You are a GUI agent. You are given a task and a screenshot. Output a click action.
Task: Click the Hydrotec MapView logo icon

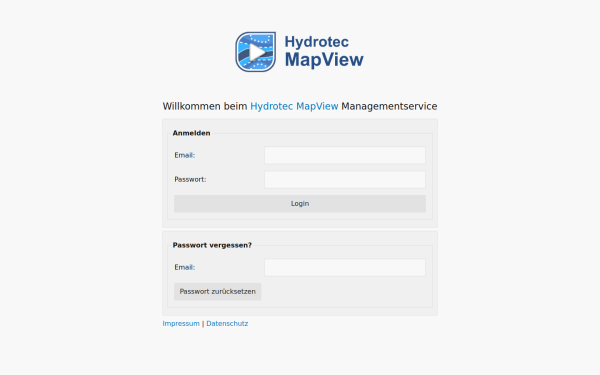pyautogui.click(x=256, y=52)
